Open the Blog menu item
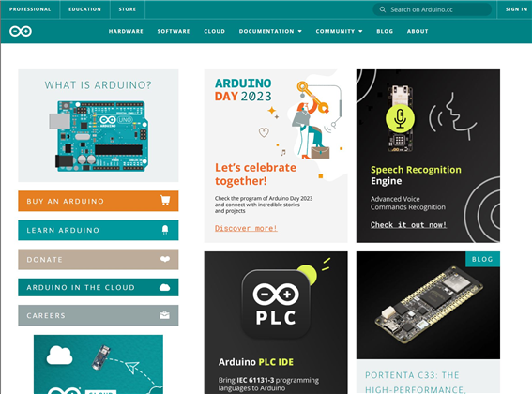 (x=385, y=31)
